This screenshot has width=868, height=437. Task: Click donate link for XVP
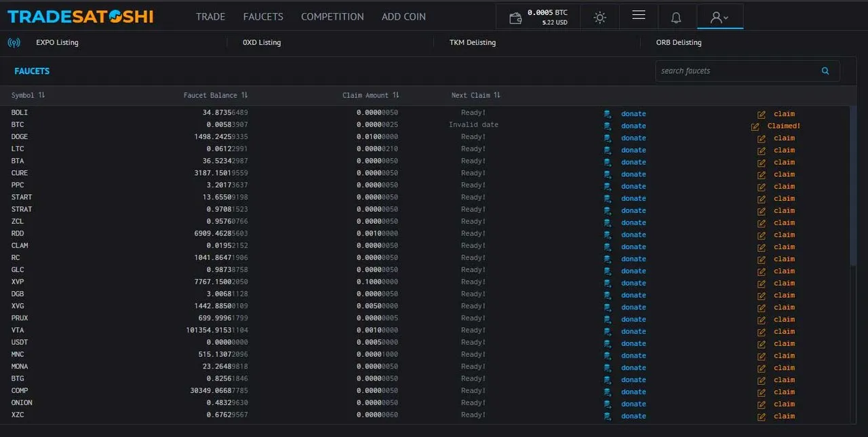pos(633,284)
